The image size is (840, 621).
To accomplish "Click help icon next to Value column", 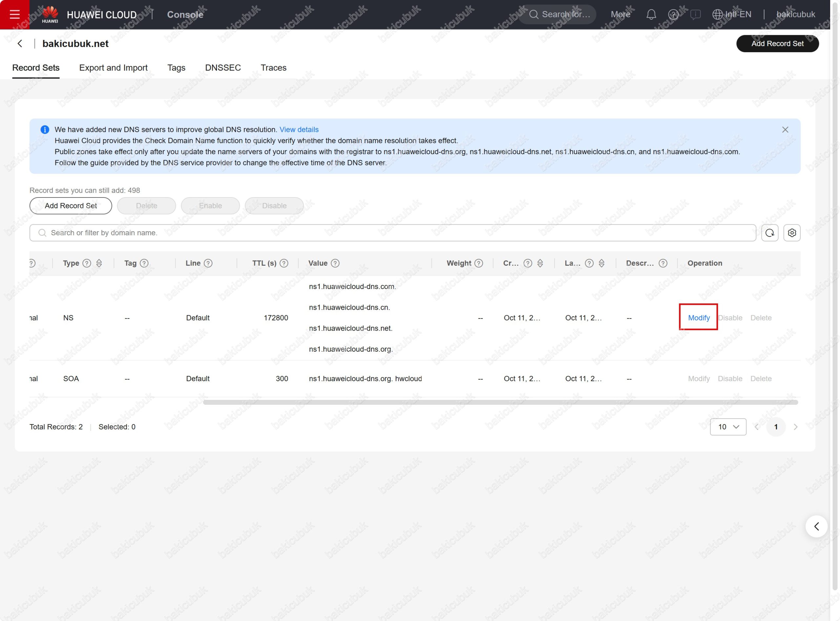I will pos(335,263).
